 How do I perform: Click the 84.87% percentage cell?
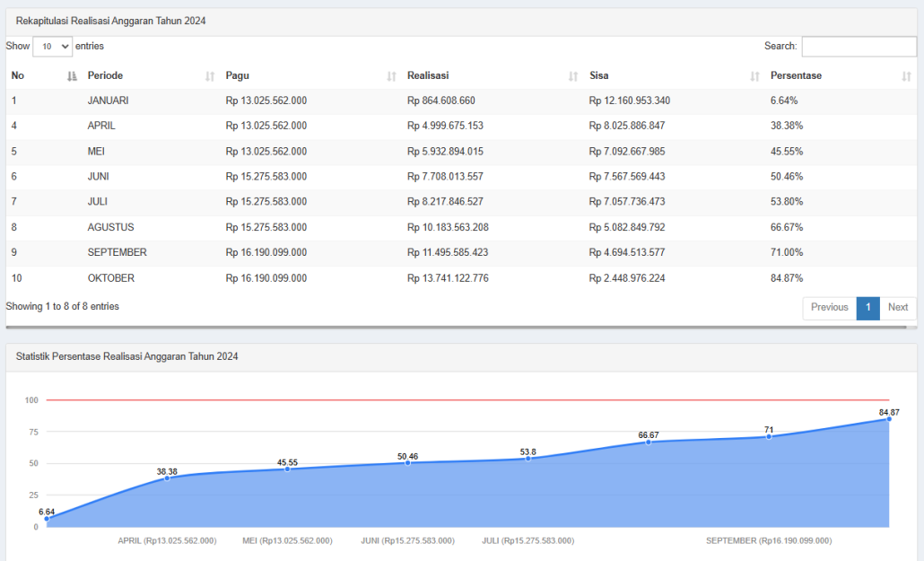787,278
